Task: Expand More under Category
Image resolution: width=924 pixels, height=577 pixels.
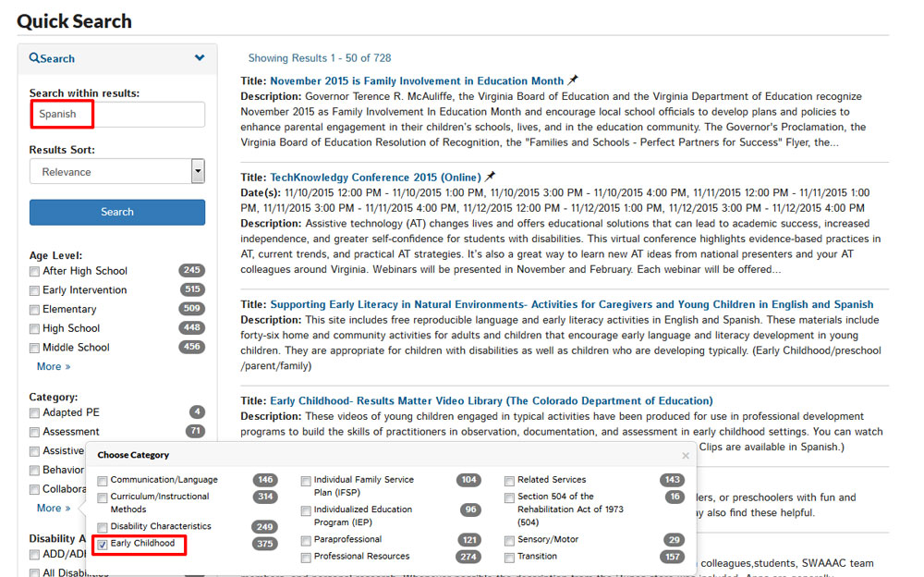Action: (53, 508)
